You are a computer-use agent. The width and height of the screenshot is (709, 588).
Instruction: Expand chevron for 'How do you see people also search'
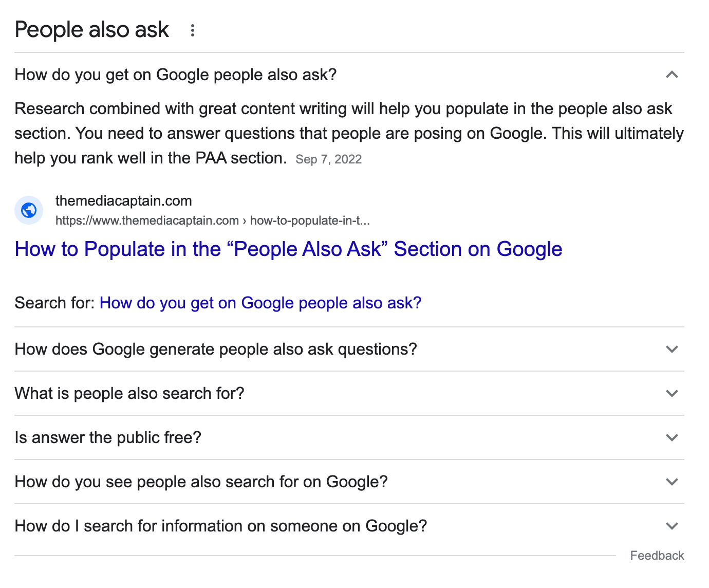point(671,482)
